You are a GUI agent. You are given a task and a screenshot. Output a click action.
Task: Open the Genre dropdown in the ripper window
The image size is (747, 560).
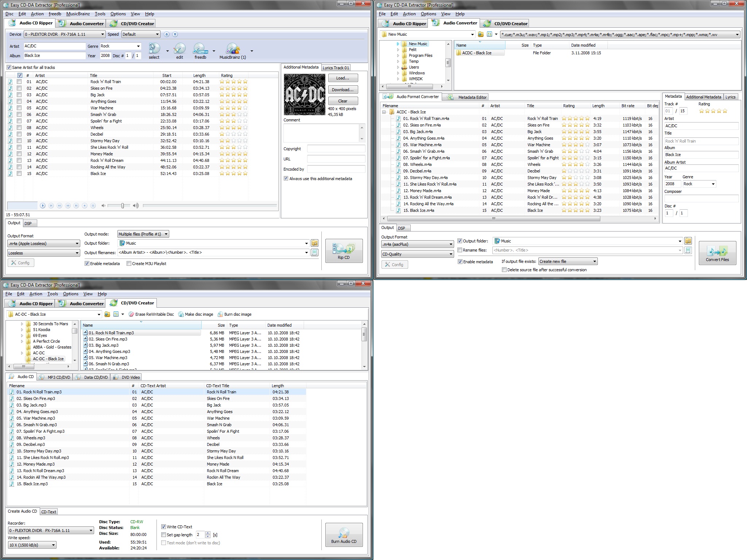click(x=120, y=46)
